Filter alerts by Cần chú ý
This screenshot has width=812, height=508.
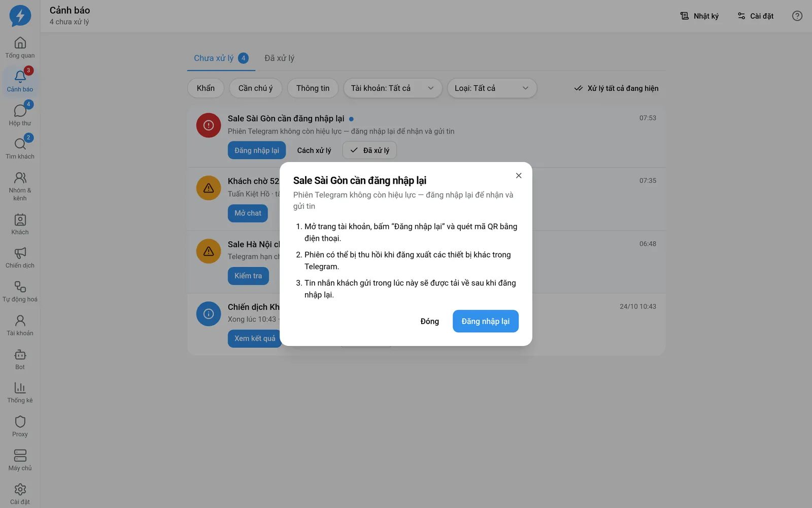[255, 88]
